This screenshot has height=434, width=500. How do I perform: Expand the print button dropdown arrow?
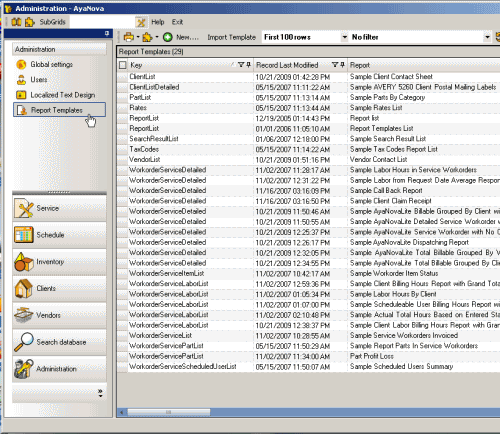(x=138, y=37)
